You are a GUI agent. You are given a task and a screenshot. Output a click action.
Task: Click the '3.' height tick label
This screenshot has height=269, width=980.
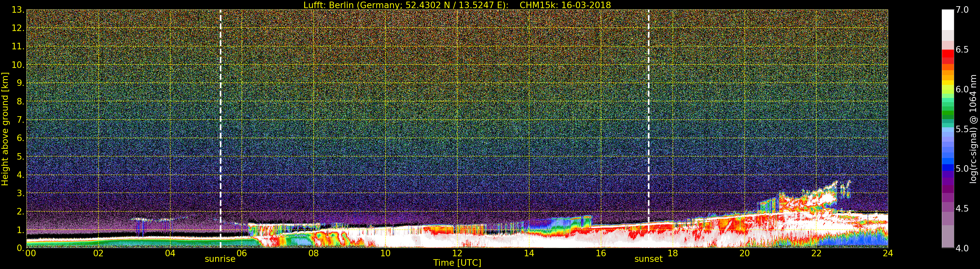pos(20,193)
